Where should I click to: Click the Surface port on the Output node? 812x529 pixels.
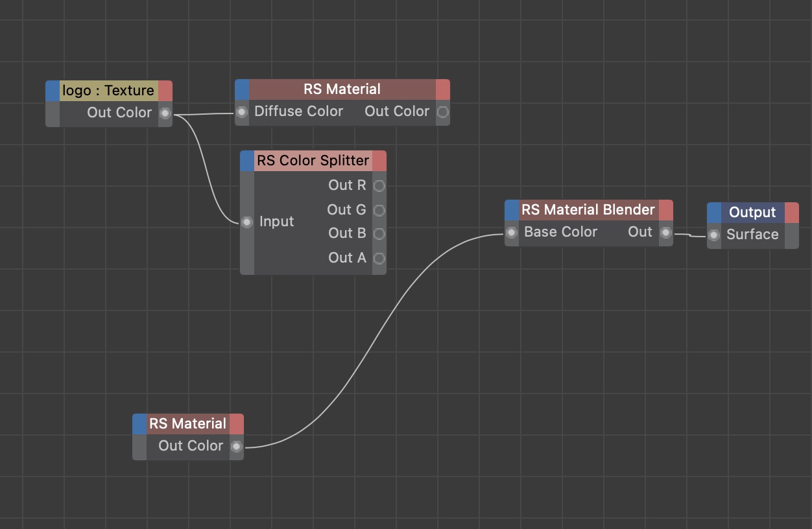[714, 235]
